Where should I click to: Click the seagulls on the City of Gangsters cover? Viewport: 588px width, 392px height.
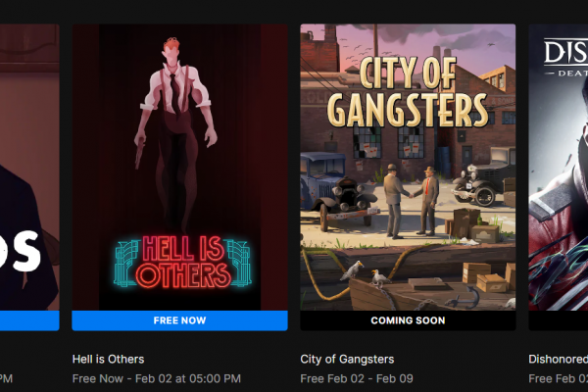364,273
